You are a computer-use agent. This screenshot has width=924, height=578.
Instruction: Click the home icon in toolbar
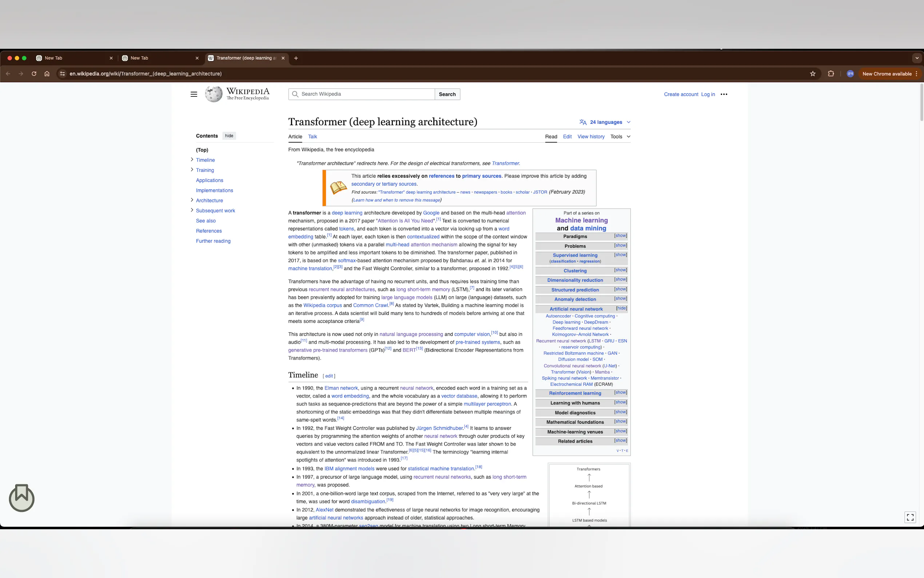click(47, 74)
